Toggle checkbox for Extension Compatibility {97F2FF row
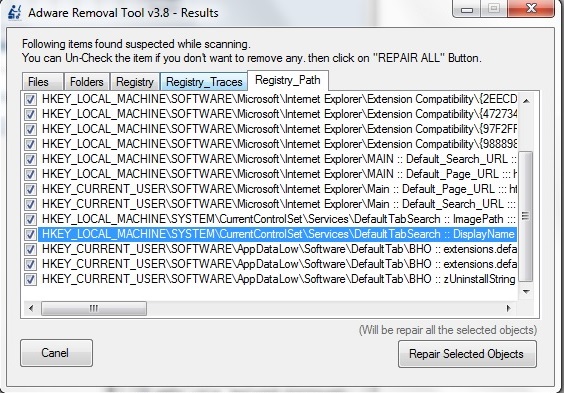 30,129
